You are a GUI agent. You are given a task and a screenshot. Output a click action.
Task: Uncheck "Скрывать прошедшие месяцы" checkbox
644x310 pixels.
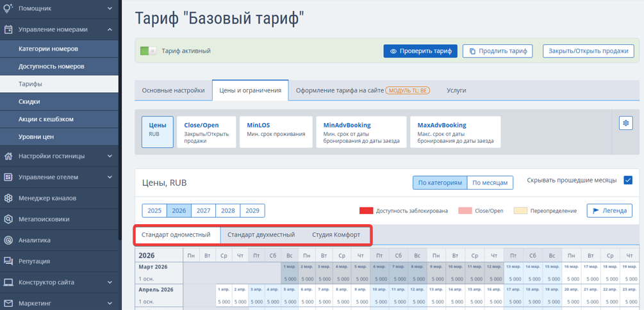[x=627, y=181]
